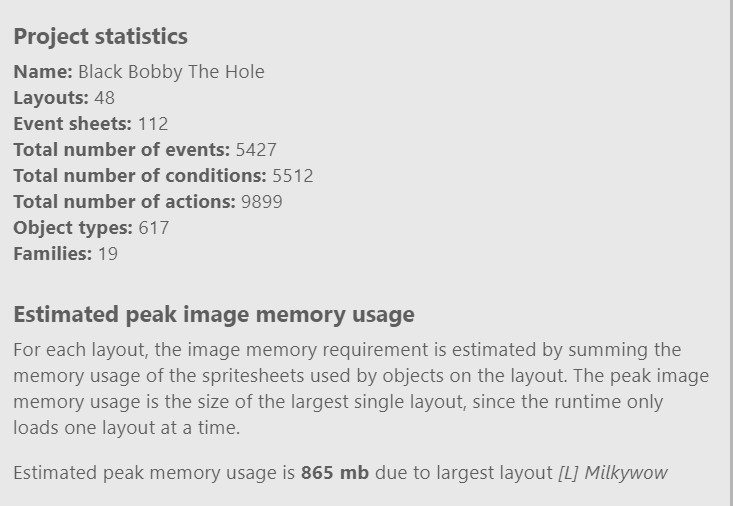Select the layouts count value 48
This screenshot has width=733, height=506.
click(104, 98)
